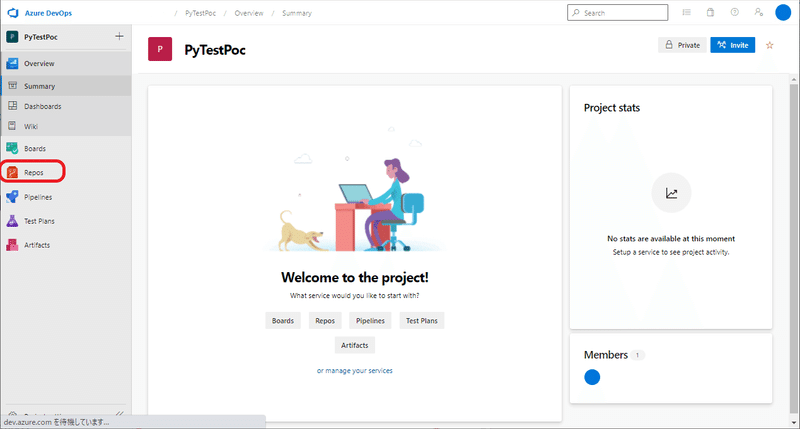The image size is (800, 429).
Task: Select Artifacts in the sidebar menu
Action: 66,245
